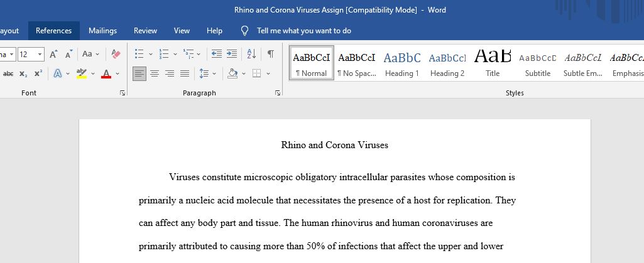The image size is (644, 263).
Task: Click the Clear All Formatting eraser icon
Action: pos(116,54)
